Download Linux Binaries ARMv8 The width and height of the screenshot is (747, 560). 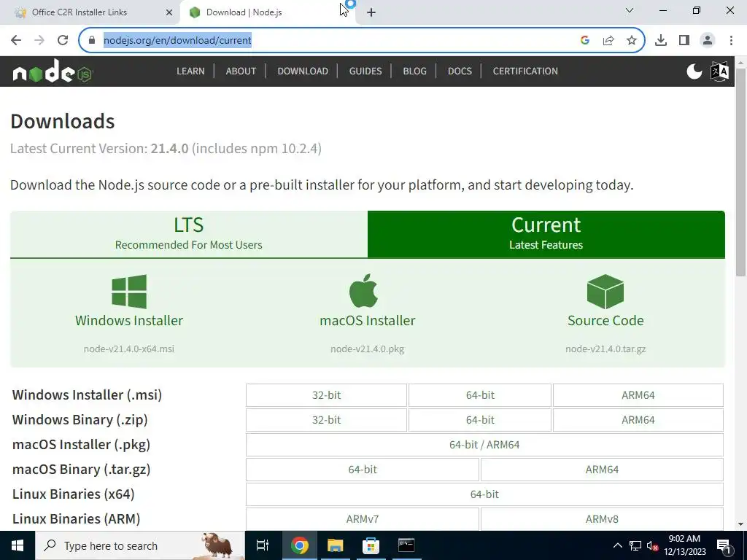click(602, 519)
